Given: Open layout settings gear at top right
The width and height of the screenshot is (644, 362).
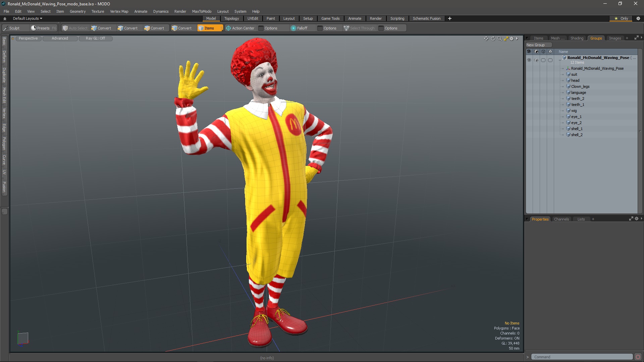Looking at the screenshot, I should click(x=638, y=18).
